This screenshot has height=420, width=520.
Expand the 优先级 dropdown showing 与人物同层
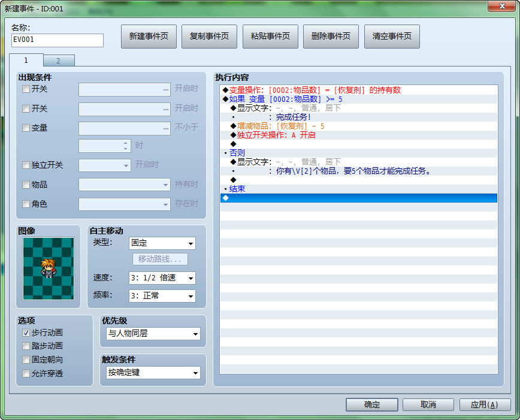coord(153,334)
